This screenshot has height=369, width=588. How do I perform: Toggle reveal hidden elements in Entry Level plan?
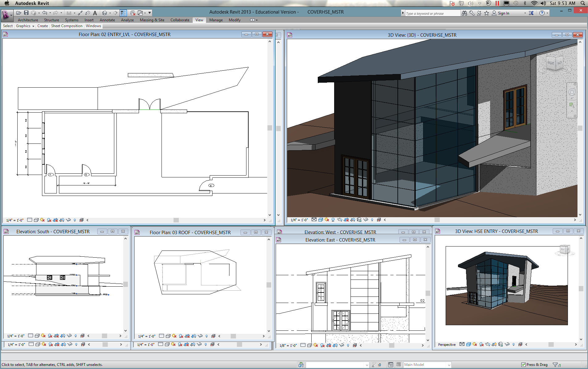click(x=74, y=220)
